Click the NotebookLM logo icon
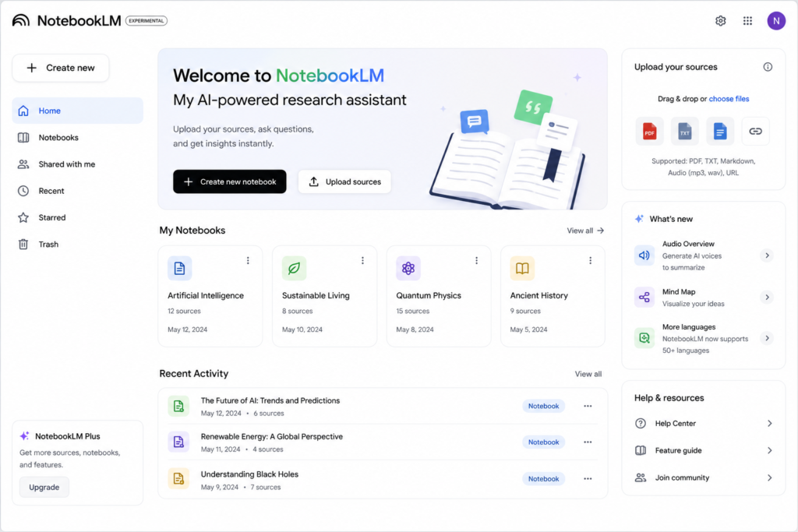 (x=21, y=20)
